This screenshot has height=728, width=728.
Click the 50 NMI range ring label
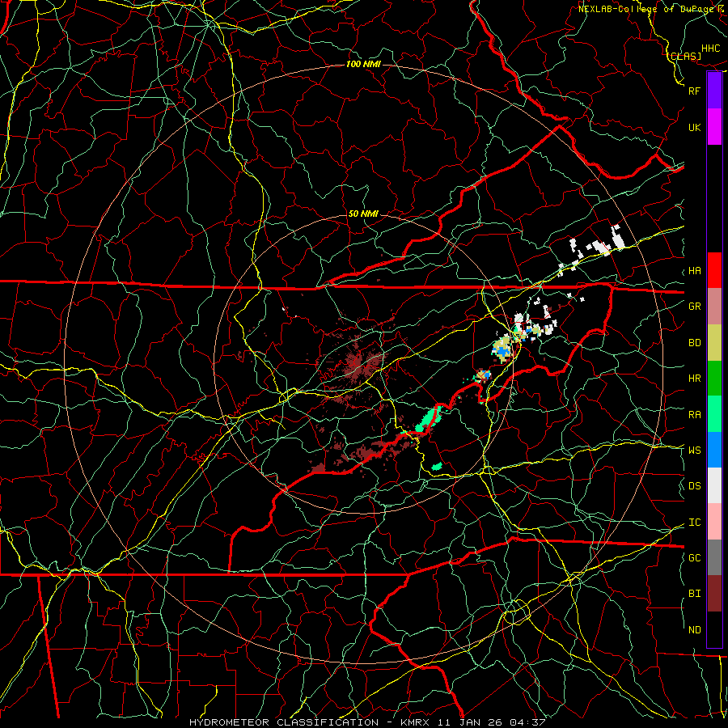363,214
